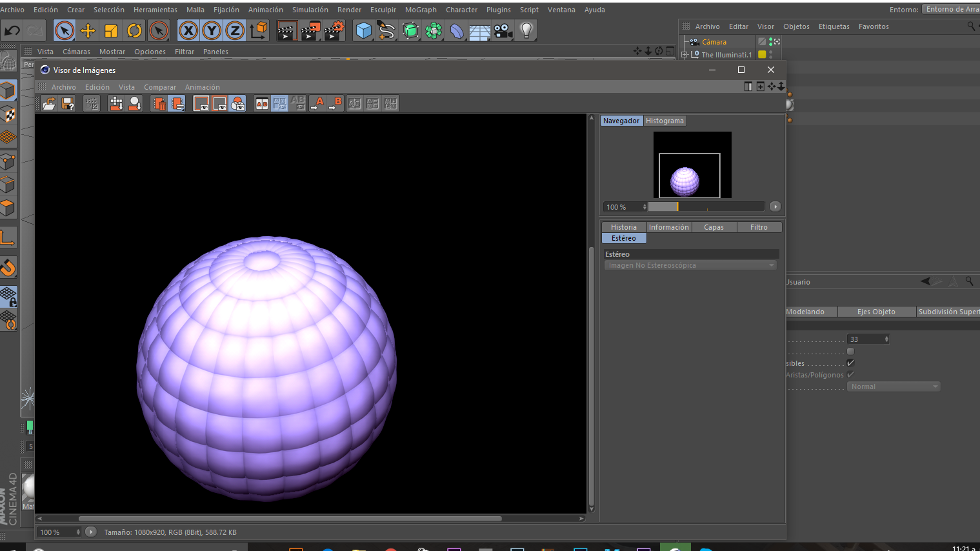Open the deformer objects icon
Viewport: 980px width, 551px height.
[x=457, y=30]
